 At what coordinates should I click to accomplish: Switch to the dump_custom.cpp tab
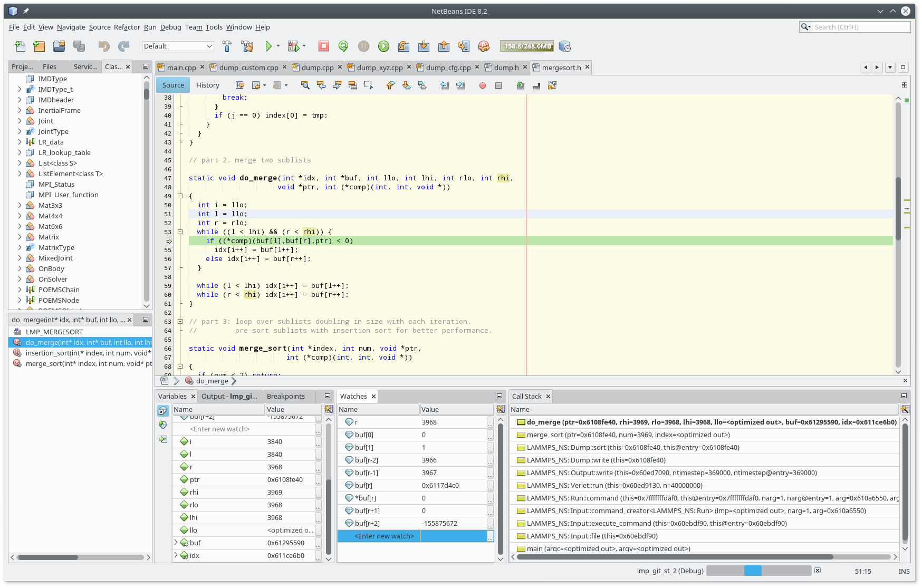pyautogui.click(x=248, y=68)
